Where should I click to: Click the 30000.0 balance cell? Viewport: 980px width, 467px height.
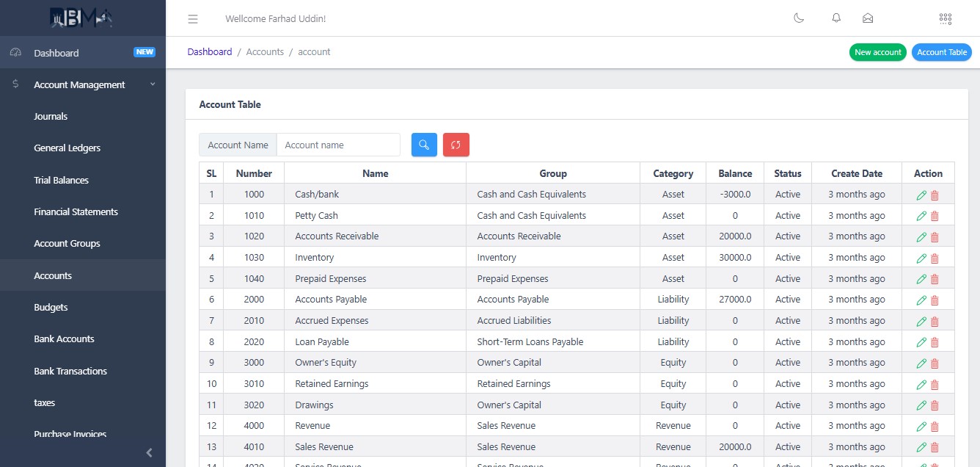pyautogui.click(x=735, y=258)
